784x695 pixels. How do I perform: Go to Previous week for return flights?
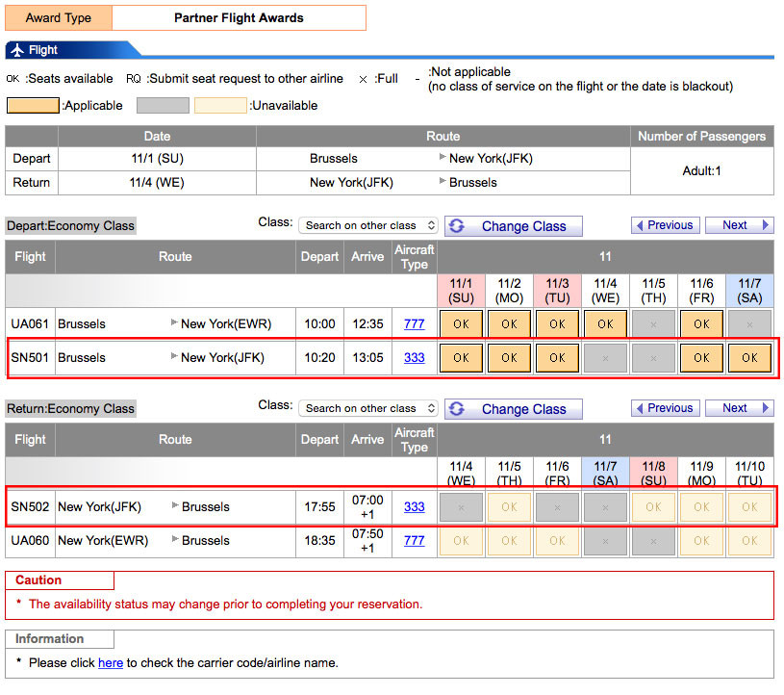point(664,408)
